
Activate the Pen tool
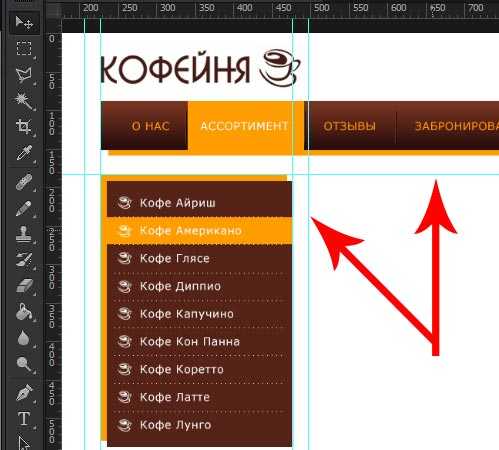click(x=24, y=392)
